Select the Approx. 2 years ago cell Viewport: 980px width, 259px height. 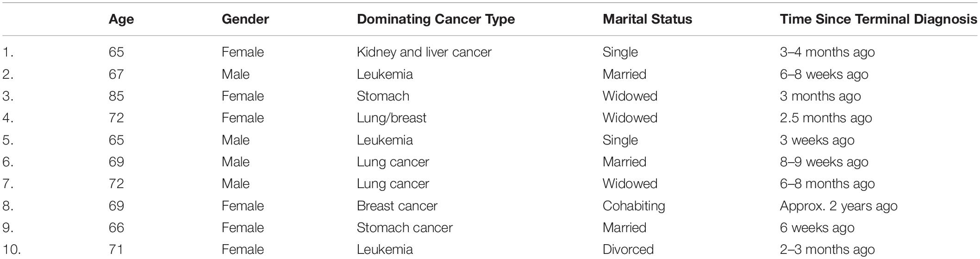[x=839, y=206]
